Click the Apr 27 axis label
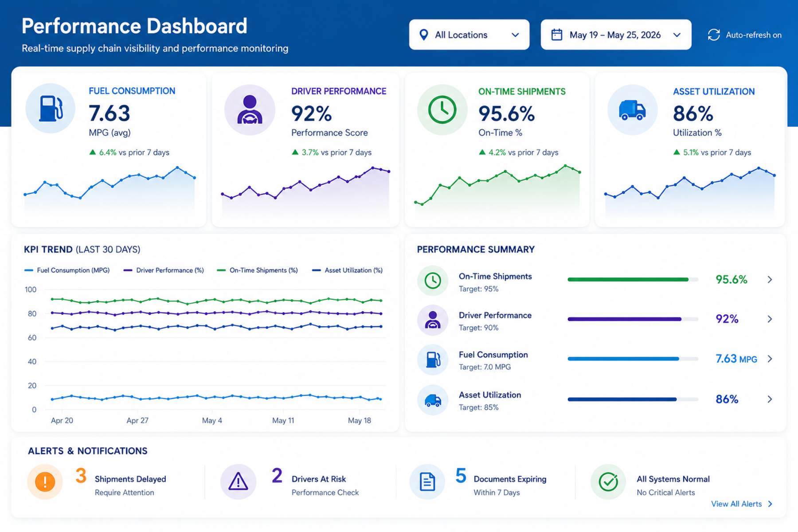798x532 pixels. pyautogui.click(x=137, y=420)
